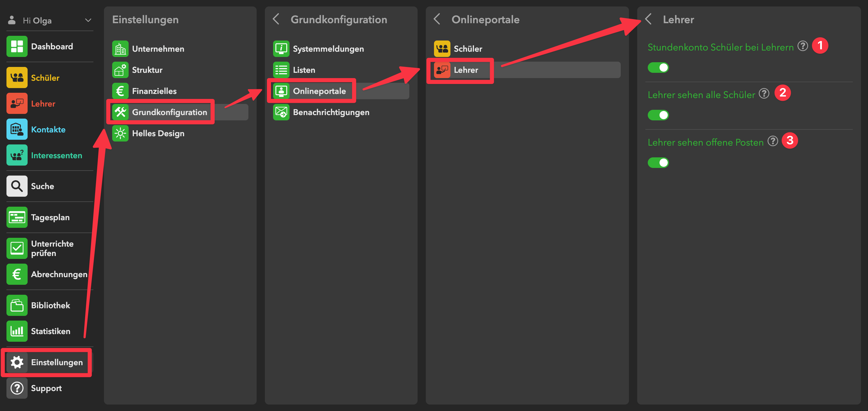Click the Unterrichte prüfen checkmark icon

click(17, 248)
